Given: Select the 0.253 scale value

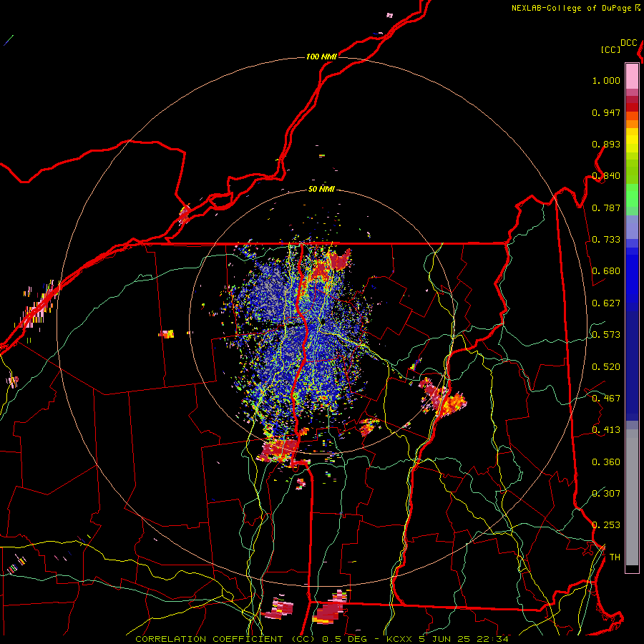Looking at the screenshot, I should [x=606, y=525].
